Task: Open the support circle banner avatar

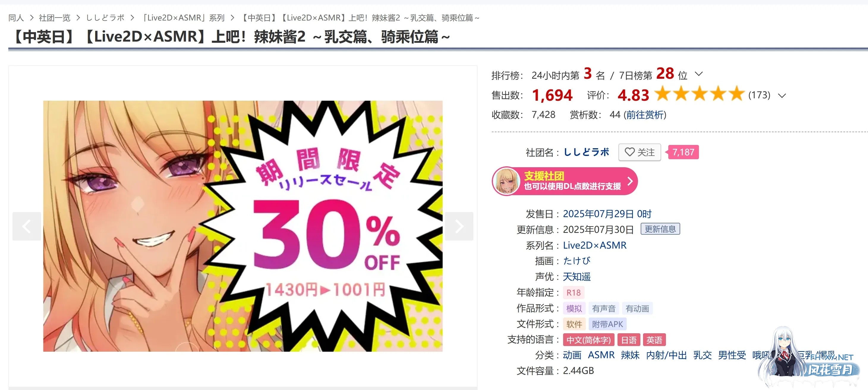Action: 506,181
